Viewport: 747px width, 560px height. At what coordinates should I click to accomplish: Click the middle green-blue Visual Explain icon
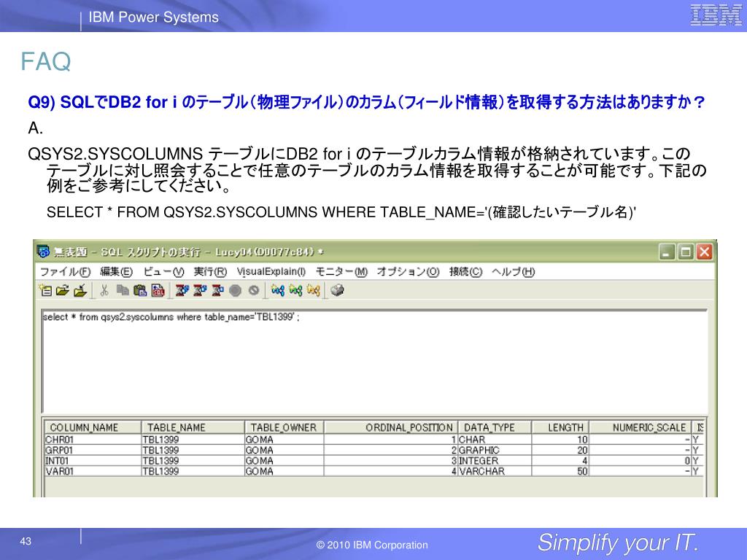[x=295, y=290]
